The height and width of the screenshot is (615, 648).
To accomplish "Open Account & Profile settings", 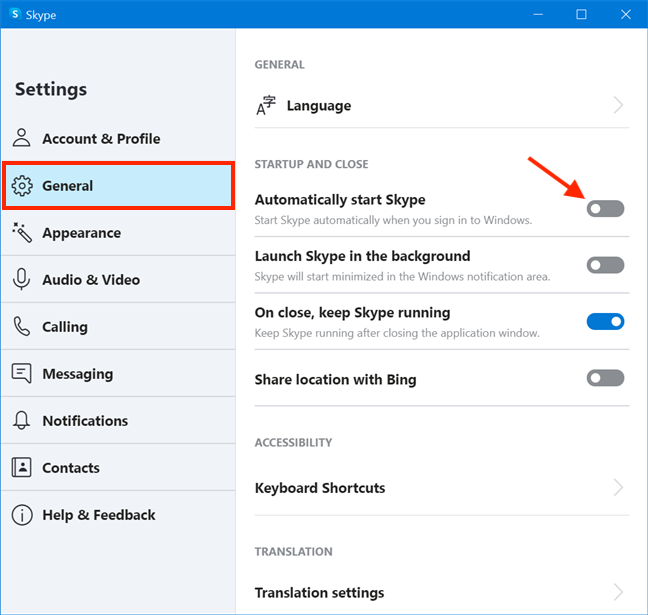I will [x=118, y=138].
